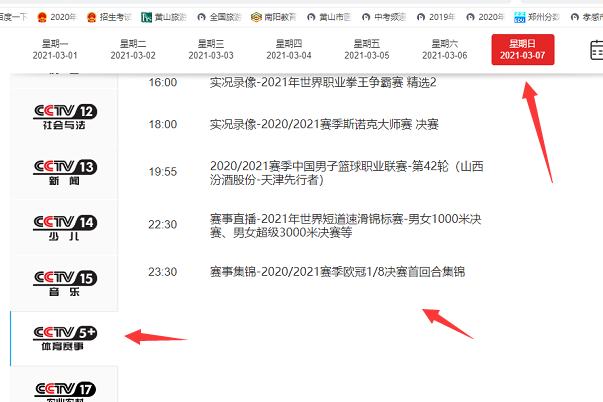Image resolution: width=603 pixels, height=402 pixels.
Task: Open 2020年 bookmark with national emblem icon
Action: [57, 17]
